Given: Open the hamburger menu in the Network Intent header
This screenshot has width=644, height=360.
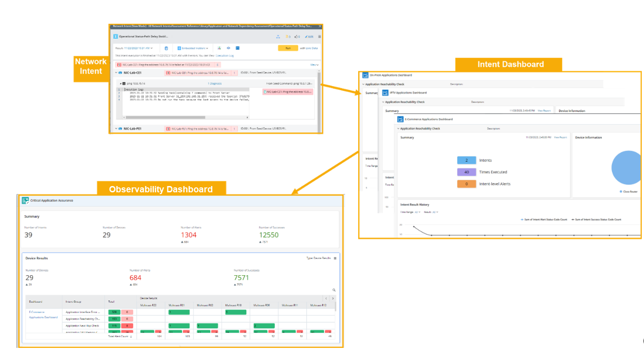Looking at the screenshot, I should [x=320, y=37].
